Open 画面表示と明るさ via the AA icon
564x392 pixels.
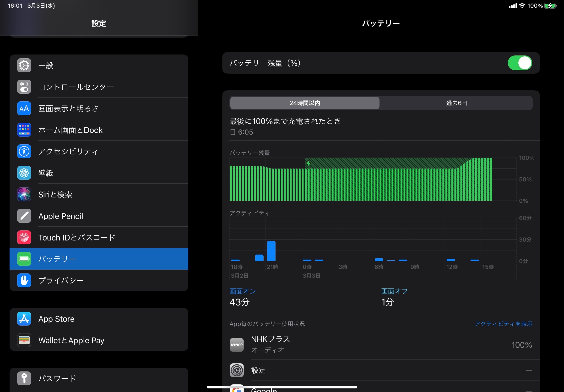point(24,108)
